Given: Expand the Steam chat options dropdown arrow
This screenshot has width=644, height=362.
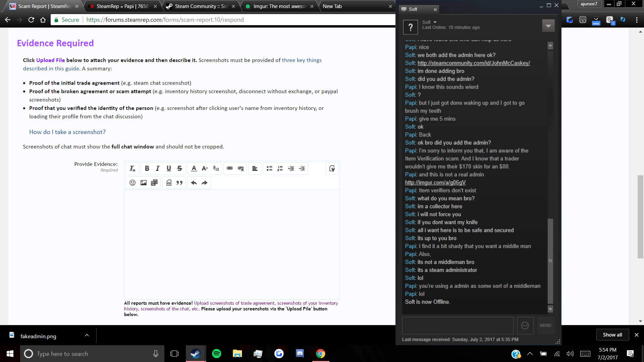Looking at the screenshot, I should point(548,26).
